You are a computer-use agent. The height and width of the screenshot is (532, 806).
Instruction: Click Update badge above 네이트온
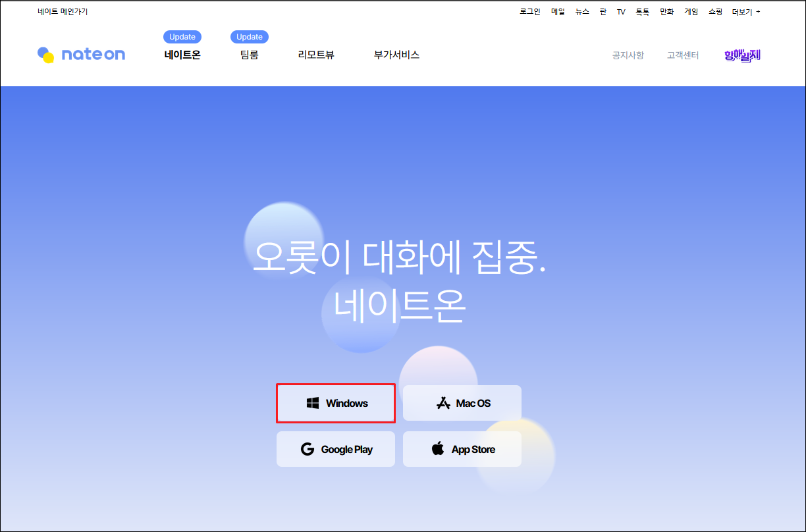click(182, 37)
